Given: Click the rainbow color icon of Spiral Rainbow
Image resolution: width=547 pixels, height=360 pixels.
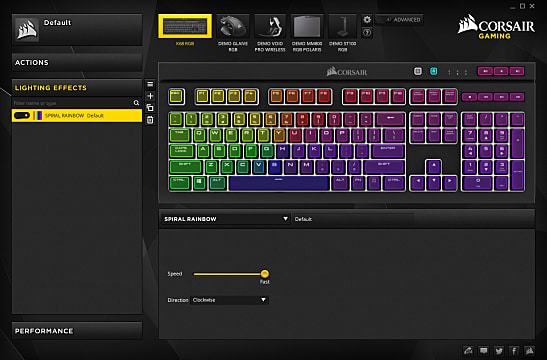Looking at the screenshot, I should click(37, 115).
